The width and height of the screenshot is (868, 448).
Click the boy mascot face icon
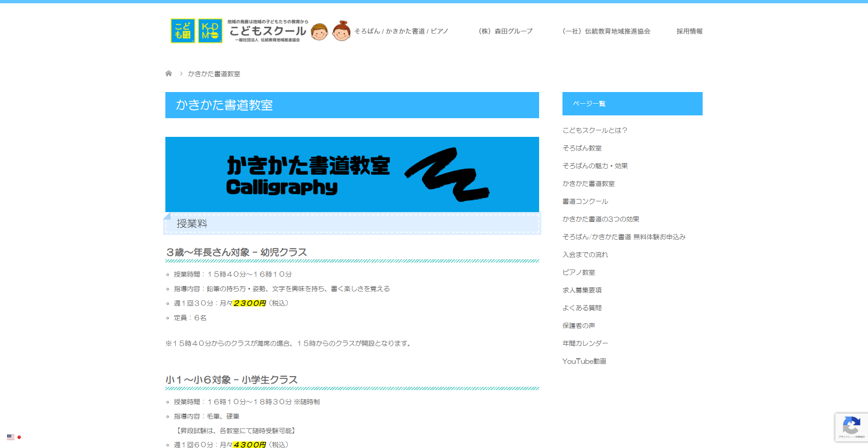coord(319,32)
